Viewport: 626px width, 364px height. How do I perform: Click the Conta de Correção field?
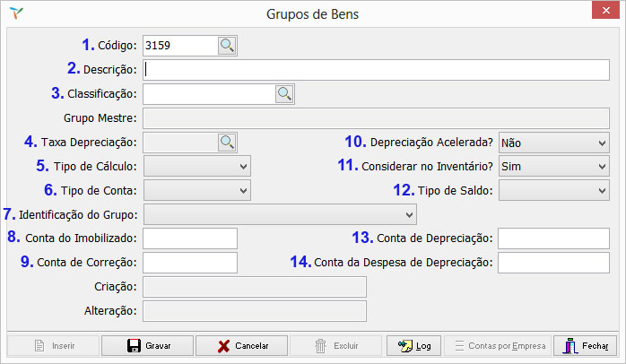[190, 263]
